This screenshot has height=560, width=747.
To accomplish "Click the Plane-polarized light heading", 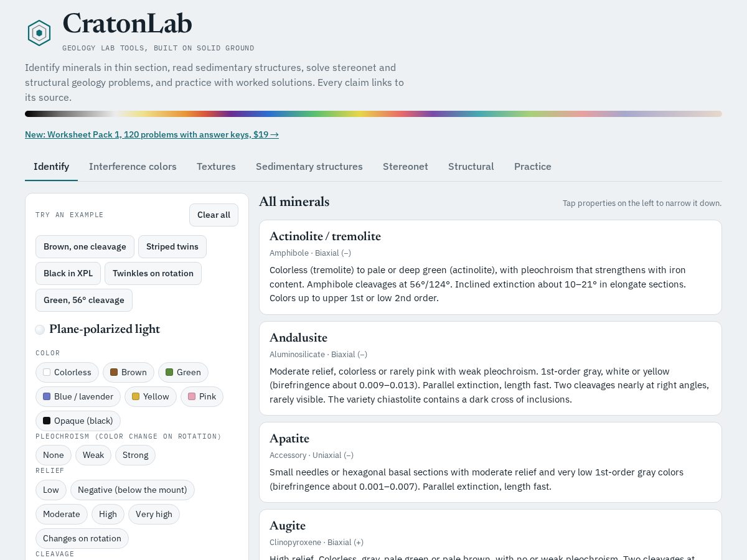I will pyautogui.click(x=105, y=329).
